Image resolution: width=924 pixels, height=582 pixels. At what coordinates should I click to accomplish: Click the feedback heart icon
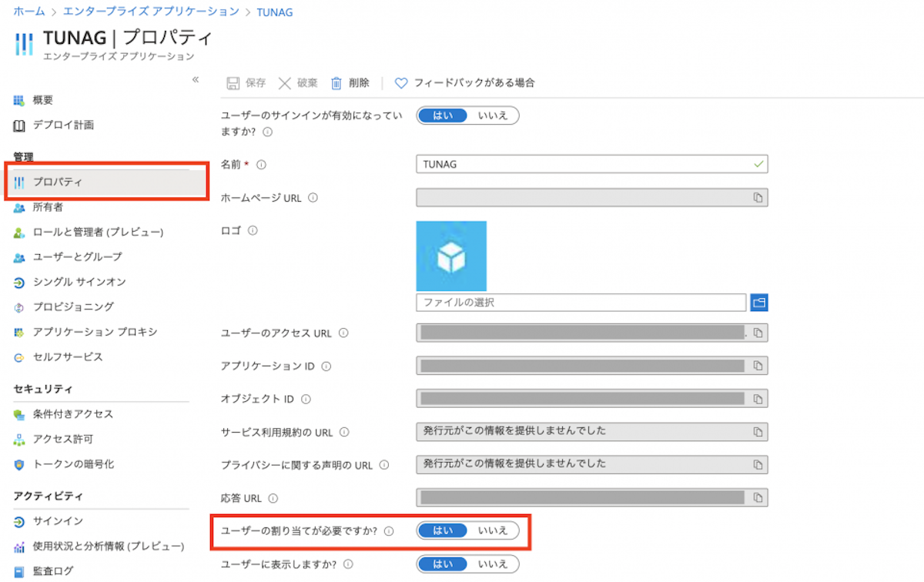click(401, 83)
